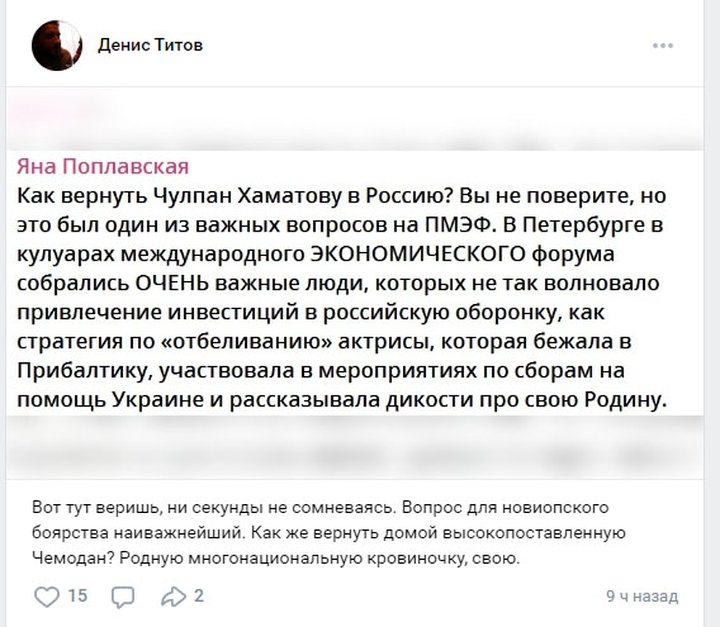Image resolution: width=720 pixels, height=627 pixels.
Task: Open the three-dot post options menu
Action: coord(663,45)
